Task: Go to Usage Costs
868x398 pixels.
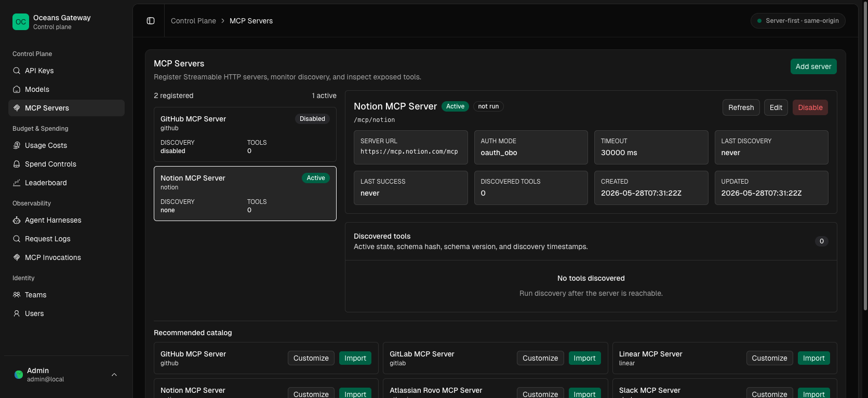Action: [66, 145]
